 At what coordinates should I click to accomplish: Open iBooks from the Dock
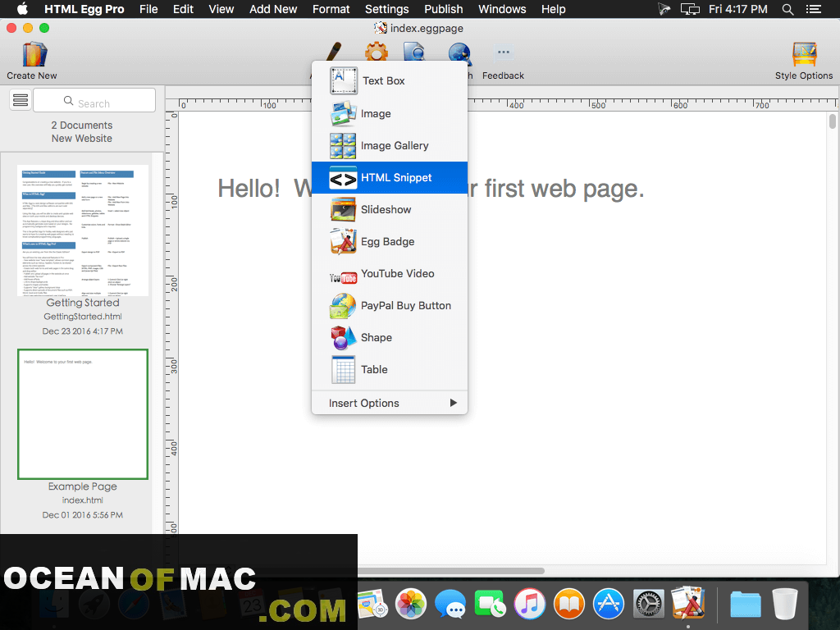click(x=569, y=604)
